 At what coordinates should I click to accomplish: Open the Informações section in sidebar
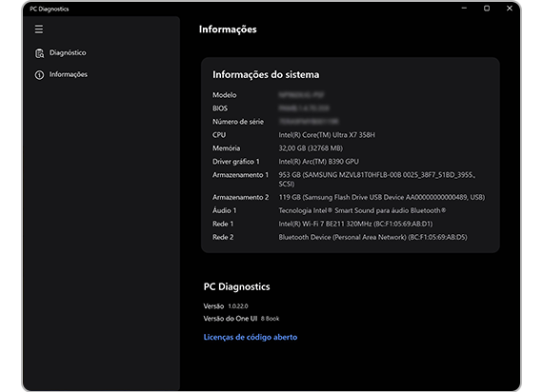tap(69, 74)
